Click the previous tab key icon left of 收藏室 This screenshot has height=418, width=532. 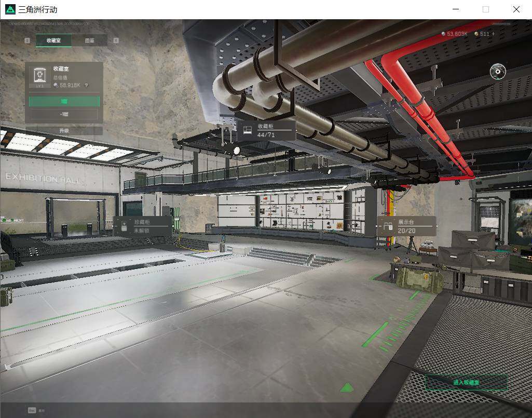coord(28,41)
